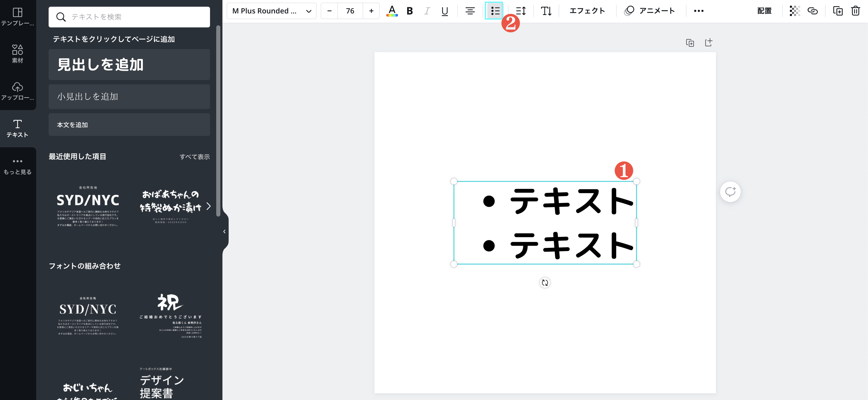
Task: Select the デザイン提案書 font combination
Action: (x=162, y=384)
